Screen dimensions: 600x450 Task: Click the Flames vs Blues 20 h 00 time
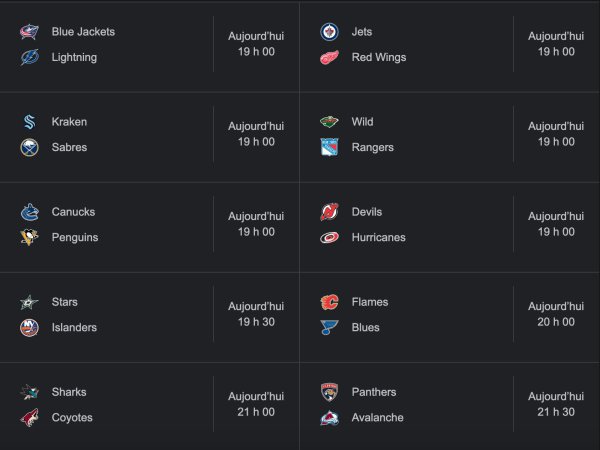click(x=556, y=322)
